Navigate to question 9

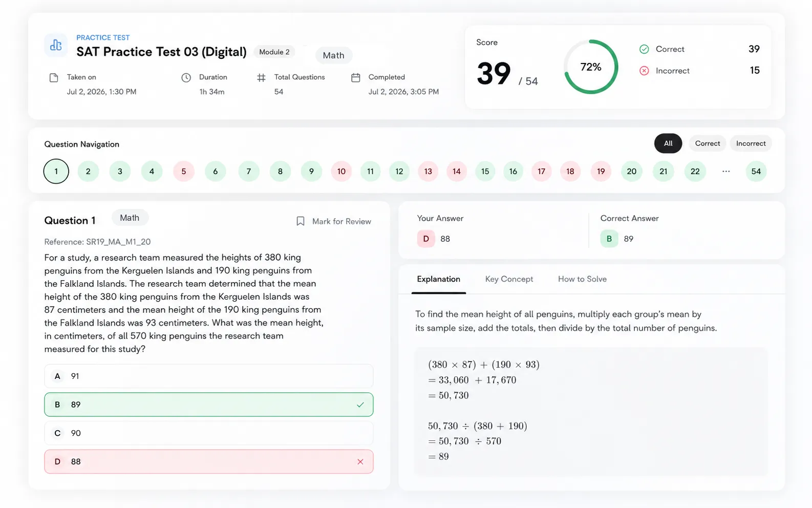click(x=311, y=171)
